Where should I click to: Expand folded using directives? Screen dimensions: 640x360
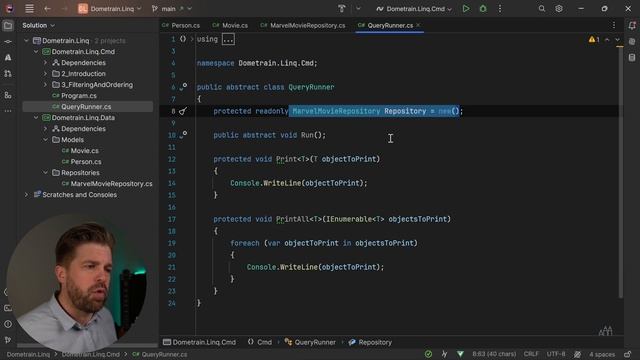coord(228,40)
